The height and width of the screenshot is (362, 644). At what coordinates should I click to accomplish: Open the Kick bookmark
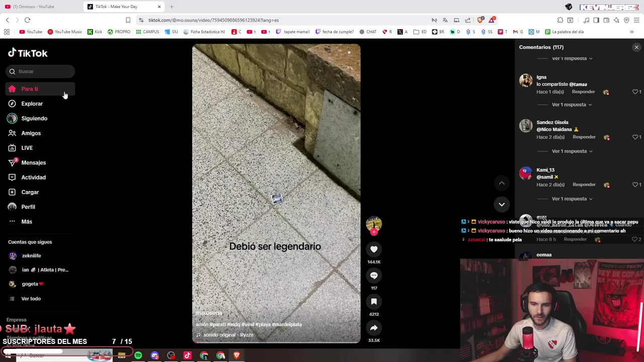pyautogui.click(x=95, y=32)
